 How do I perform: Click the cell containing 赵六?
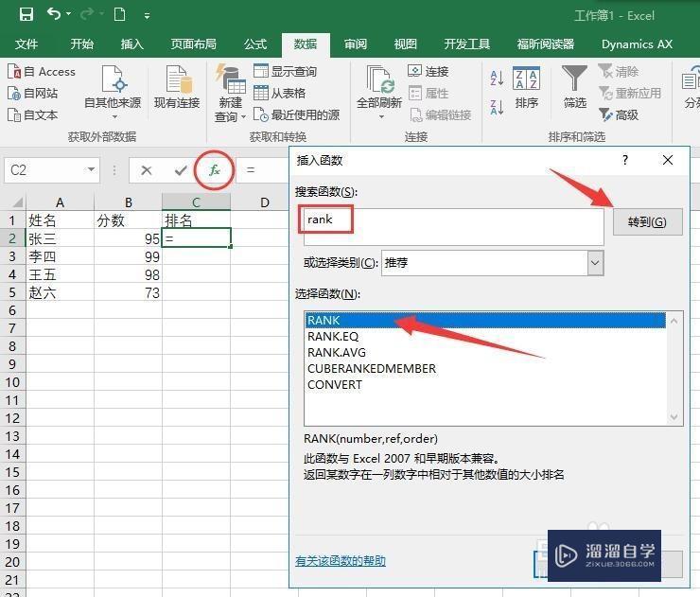click(60, 293)
